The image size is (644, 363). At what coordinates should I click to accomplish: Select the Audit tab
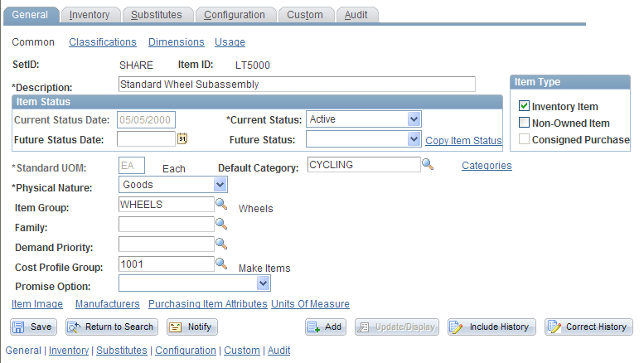pyautogui.click(x=356, y=15)
